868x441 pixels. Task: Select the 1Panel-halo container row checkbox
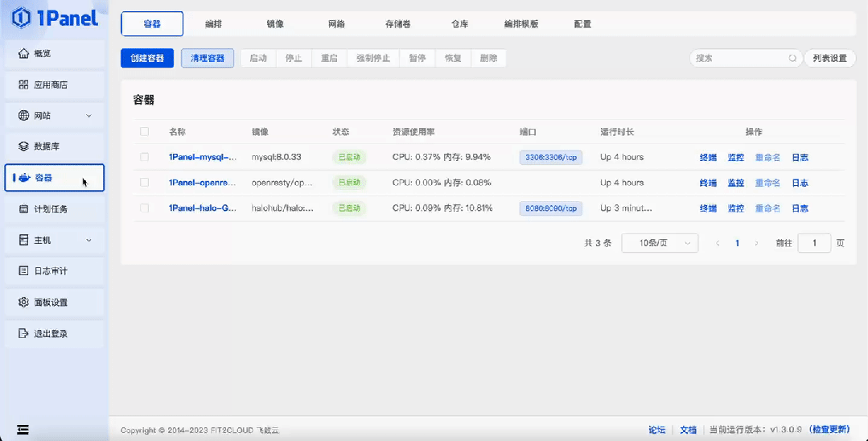point(145,208)
